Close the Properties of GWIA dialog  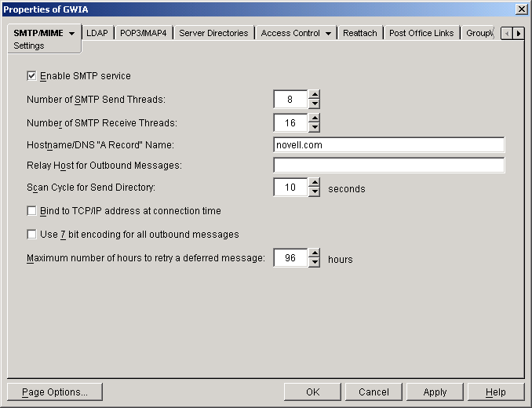(521, 9)
